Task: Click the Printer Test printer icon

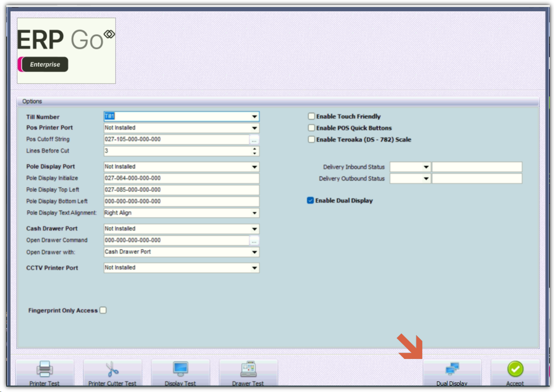Action: [x=44, y=369]
